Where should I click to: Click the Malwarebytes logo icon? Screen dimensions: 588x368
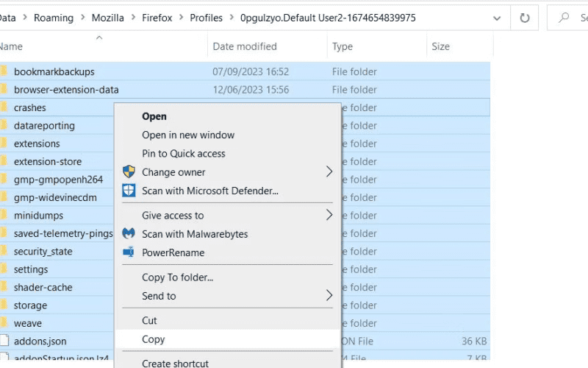[x=129, y=233]
